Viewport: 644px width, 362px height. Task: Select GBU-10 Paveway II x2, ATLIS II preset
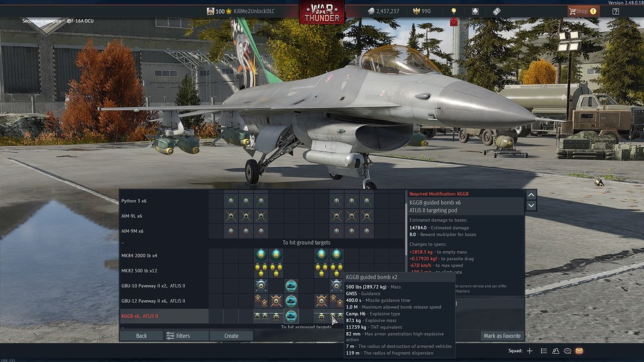(164, 285)
